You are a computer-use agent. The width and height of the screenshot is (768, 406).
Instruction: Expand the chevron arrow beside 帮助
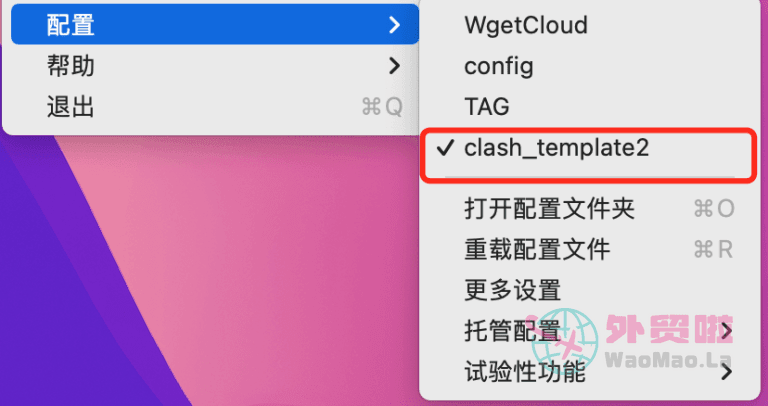394,66
